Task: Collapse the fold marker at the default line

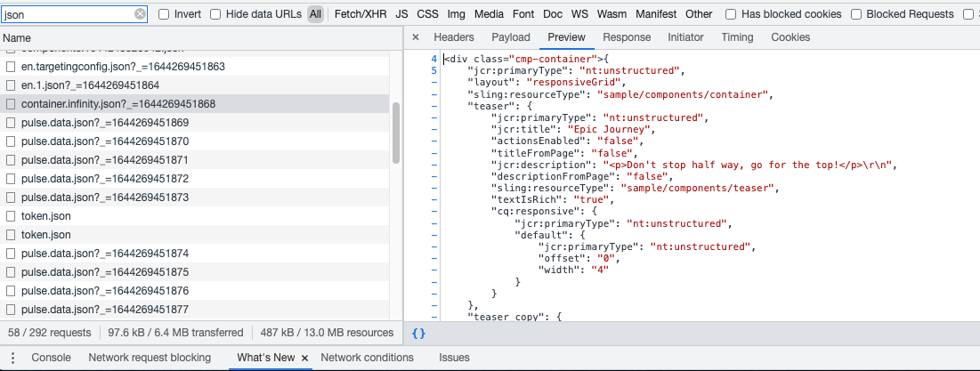Action: (x=434, y=235)
